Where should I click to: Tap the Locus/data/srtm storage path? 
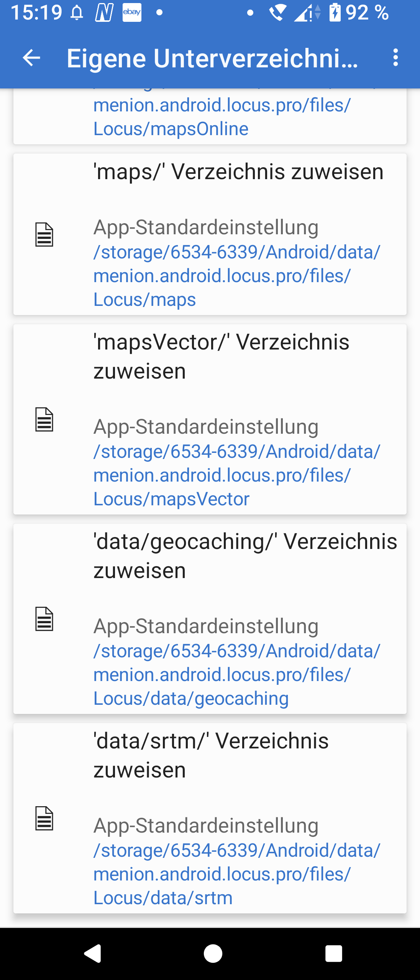(237, 874)
